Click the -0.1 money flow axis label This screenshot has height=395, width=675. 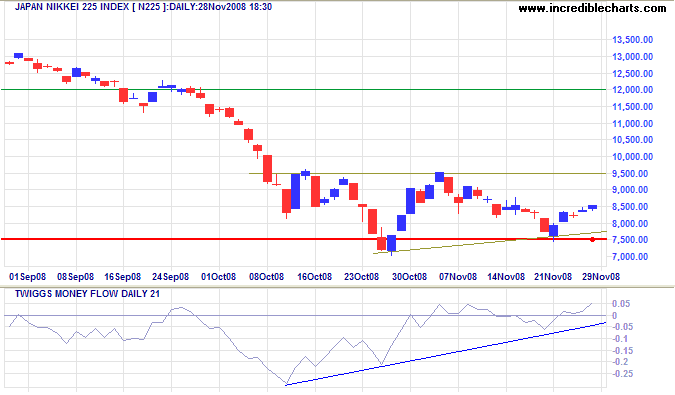(x=620, y=339)
